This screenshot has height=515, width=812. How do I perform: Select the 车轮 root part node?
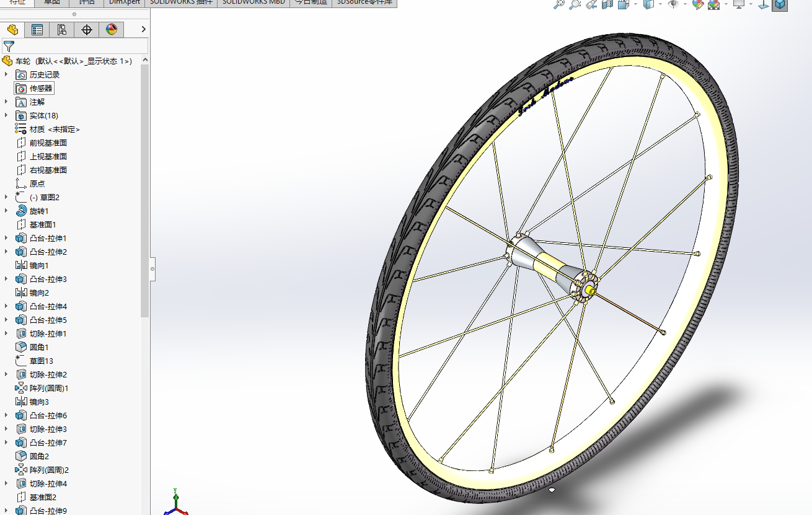click(x=67, y=61)
